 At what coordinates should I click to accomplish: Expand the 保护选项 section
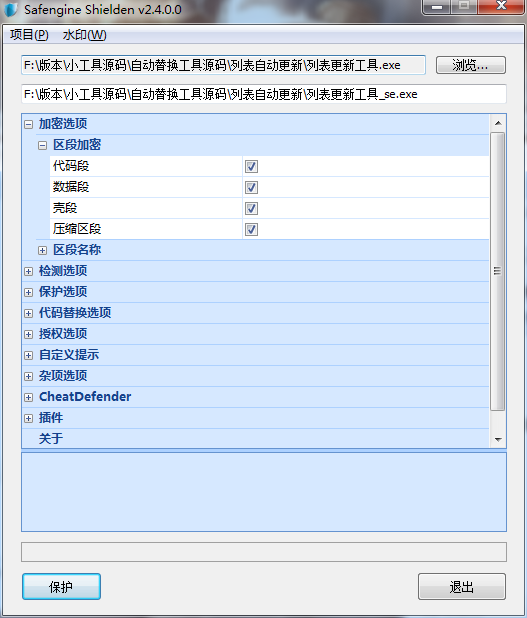(28, 292)
